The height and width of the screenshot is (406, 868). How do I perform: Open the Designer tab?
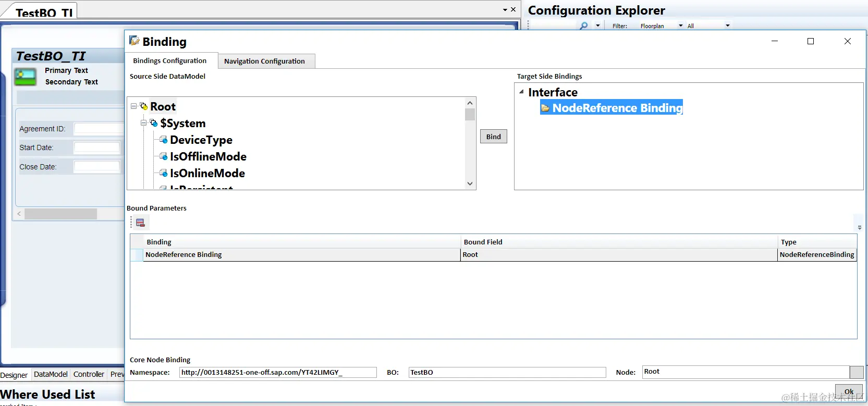point(14,375)
